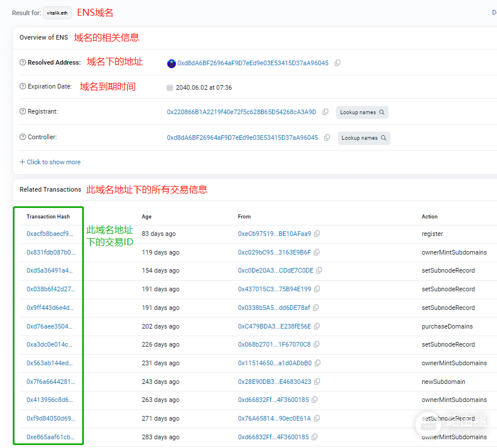Click the Action column header
Image resolution: width=497 pixels, height=448 pixels.
429,216
